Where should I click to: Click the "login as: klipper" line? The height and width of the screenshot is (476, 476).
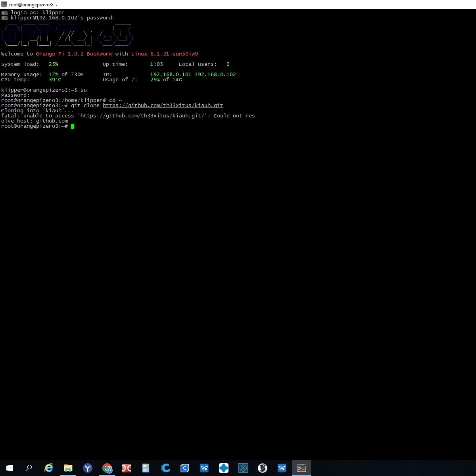pos(37,13)
